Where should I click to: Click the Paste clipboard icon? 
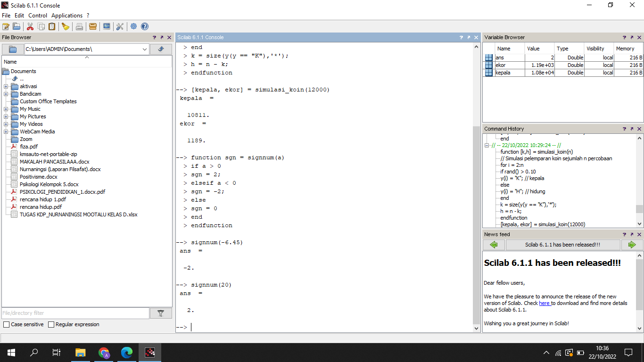(52, 26)
